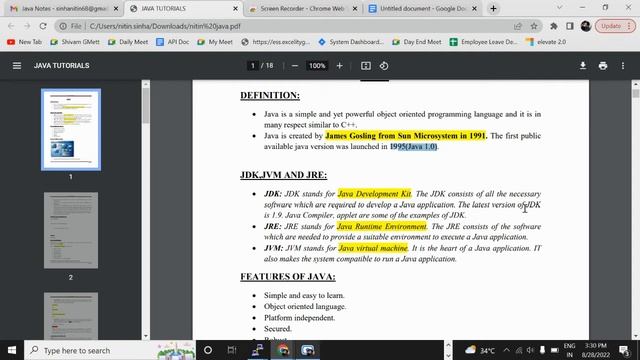Open the Chrome profile avatar

click(586, 26)
